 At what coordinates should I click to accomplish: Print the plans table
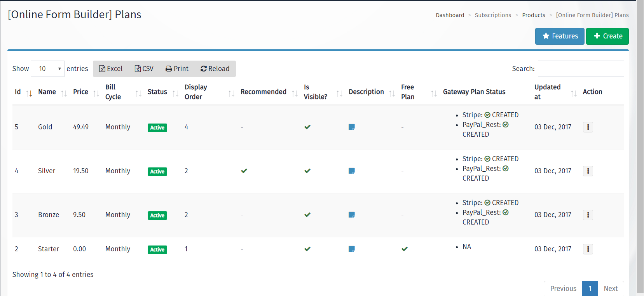(177, 69)
